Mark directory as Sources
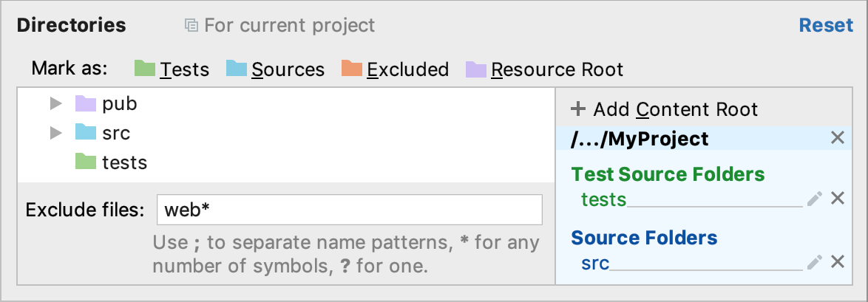868x302 pixels. tap(275, 69)
